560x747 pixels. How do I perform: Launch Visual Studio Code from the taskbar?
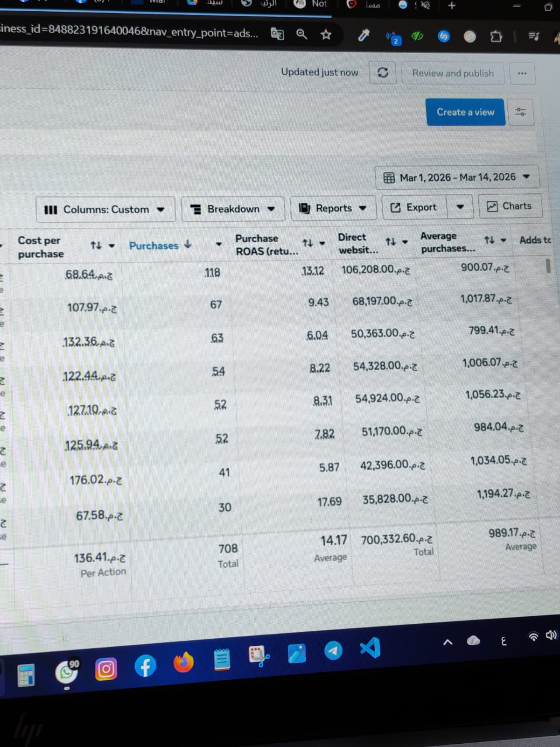[371, 648]
